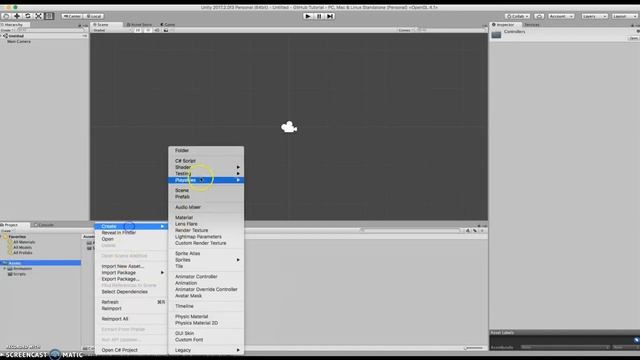Viewport: 640px width, 360px height.
Task: Choose Material from Create submenu
Action: pos(206,218)
